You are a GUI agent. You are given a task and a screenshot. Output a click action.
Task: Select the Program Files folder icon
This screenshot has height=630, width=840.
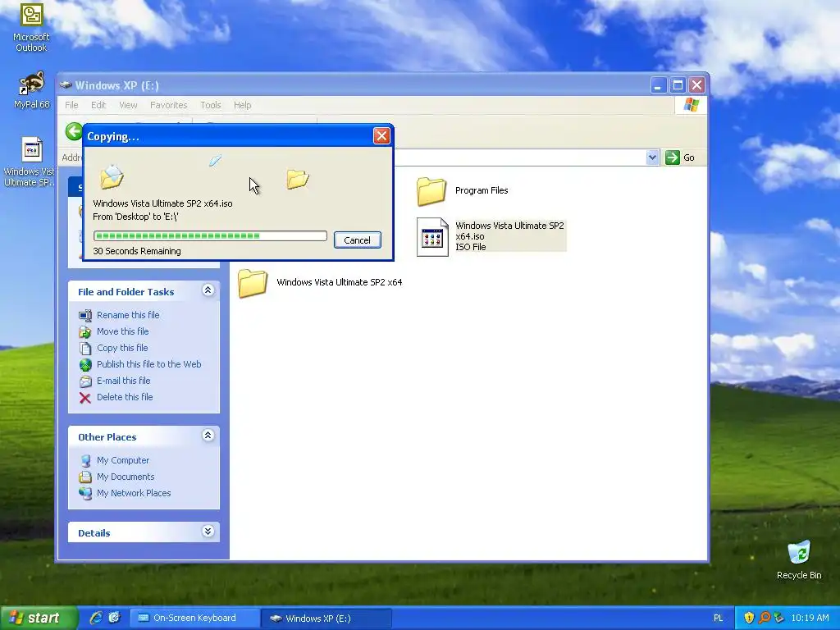point(431,191)
